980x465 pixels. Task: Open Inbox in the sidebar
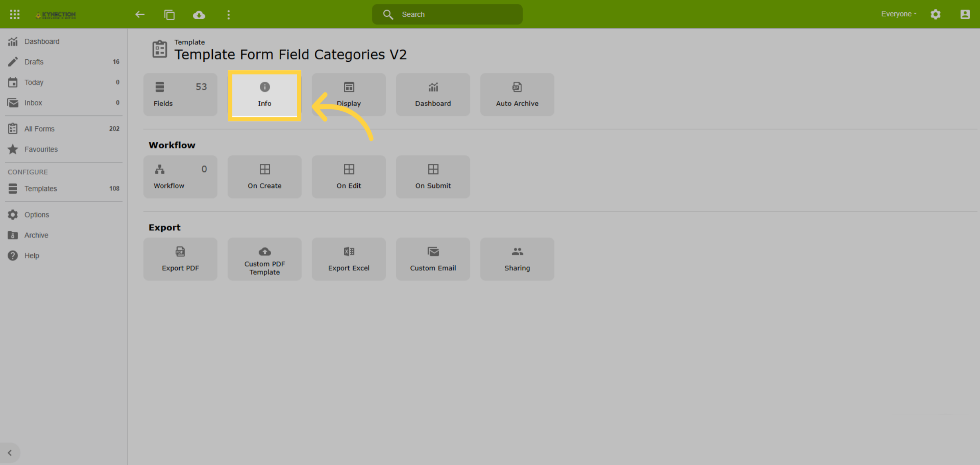click(64, 103)
